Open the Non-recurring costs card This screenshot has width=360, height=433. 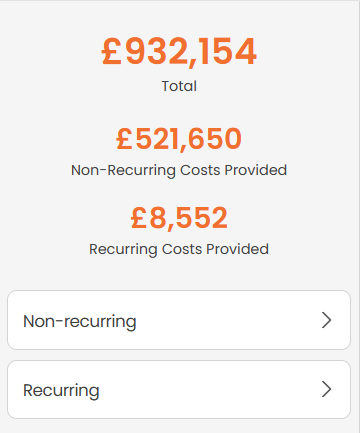pyautogui.click(x=179, y=320)
